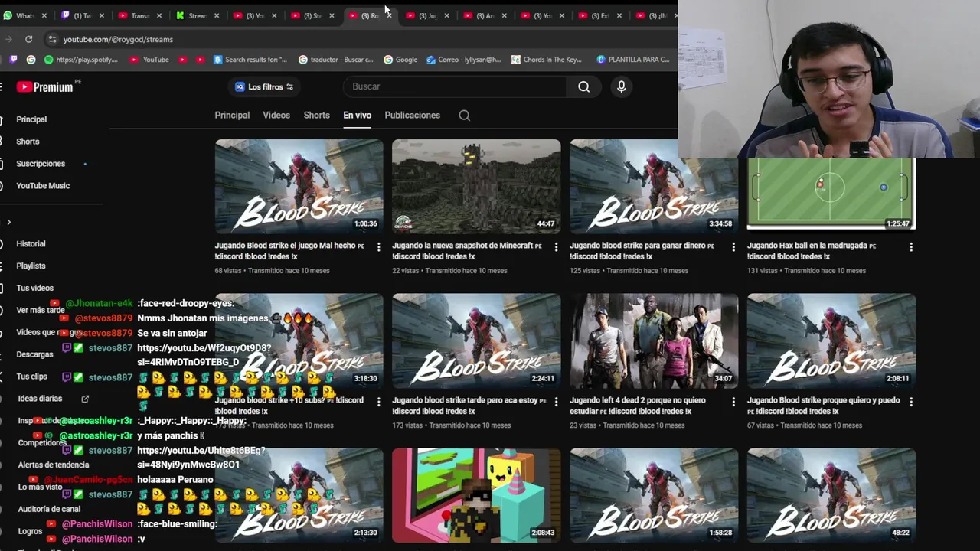Open 'Chords In The Key' bookmark
This screenshot has width=980, height=551.
547,59
